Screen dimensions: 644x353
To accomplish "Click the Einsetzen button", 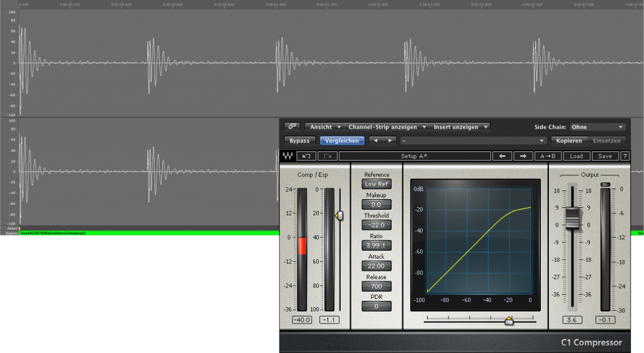I will 607,140.
